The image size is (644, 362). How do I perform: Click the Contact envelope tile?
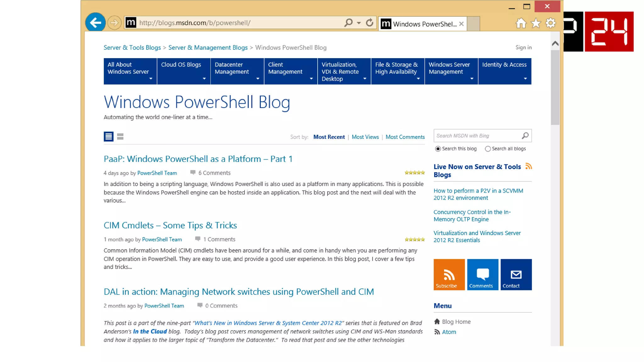tap(516, 274)
